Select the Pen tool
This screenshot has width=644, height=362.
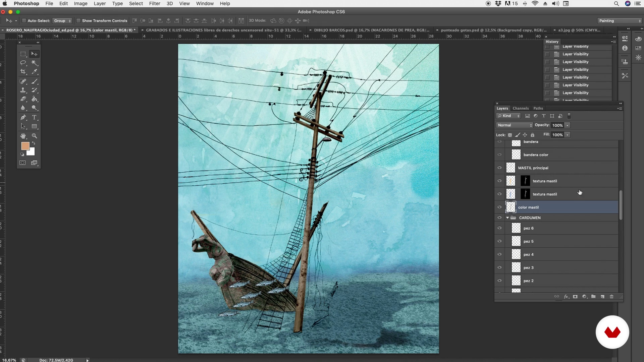point(23,118)
